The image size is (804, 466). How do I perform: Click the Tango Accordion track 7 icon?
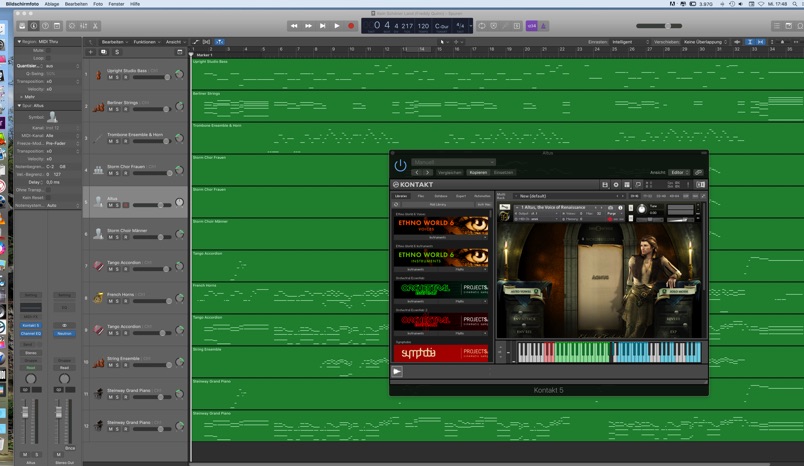[x=98, y=266]
